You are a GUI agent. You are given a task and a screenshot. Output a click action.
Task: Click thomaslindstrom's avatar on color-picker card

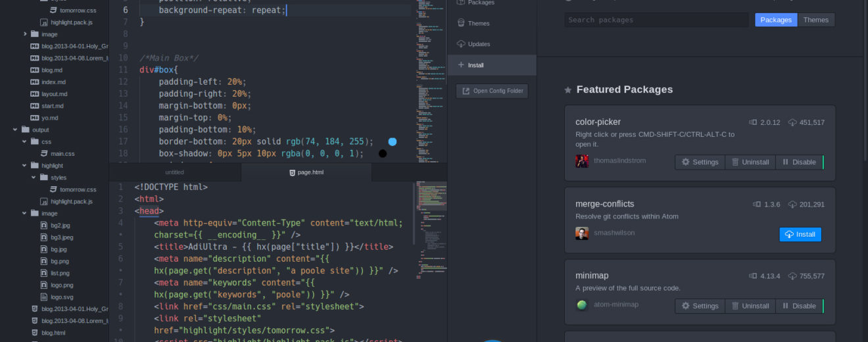(x=582, y=162)
